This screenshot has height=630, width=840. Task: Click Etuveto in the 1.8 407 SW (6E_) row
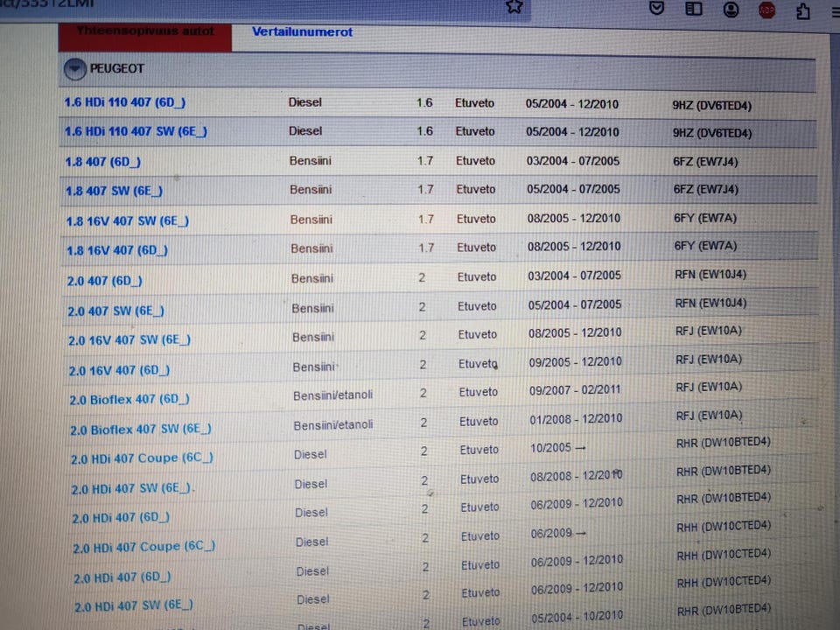click(476, 189)
